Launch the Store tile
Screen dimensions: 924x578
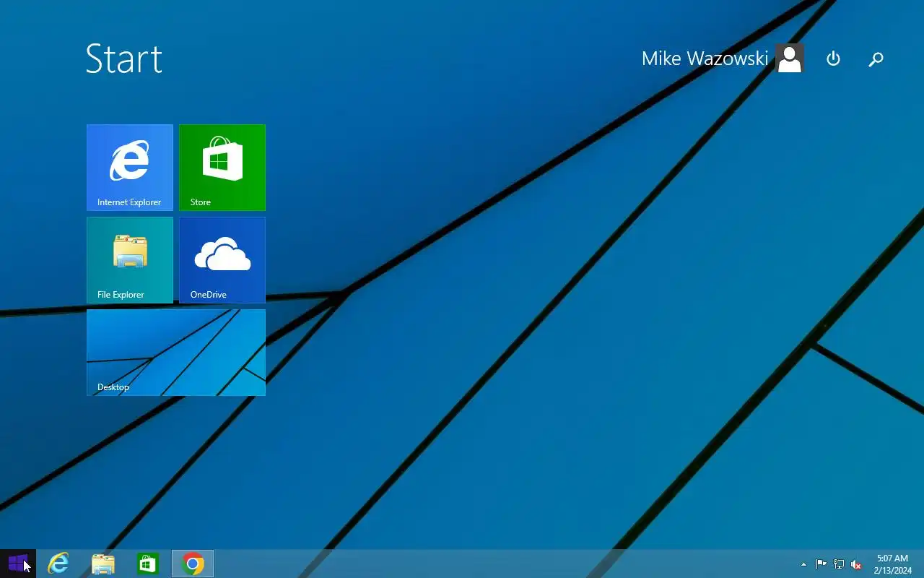click(x=222, y=168)
